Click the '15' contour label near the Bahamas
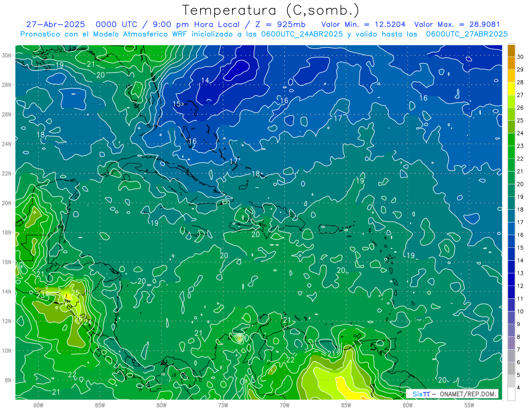Screen dimensions: 532x411 tap(176, 104)
